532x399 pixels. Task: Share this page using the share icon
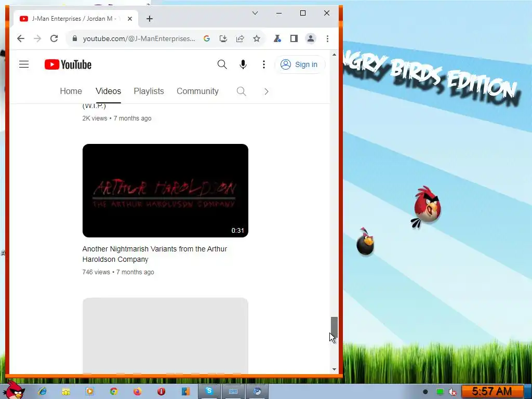click(240, 38)
